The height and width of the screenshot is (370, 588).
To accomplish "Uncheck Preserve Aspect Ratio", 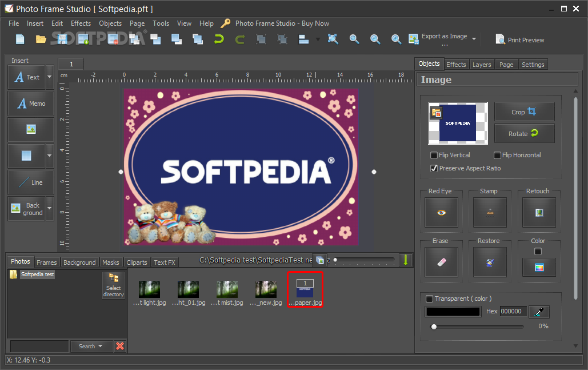I will click(x=434, y=168).
